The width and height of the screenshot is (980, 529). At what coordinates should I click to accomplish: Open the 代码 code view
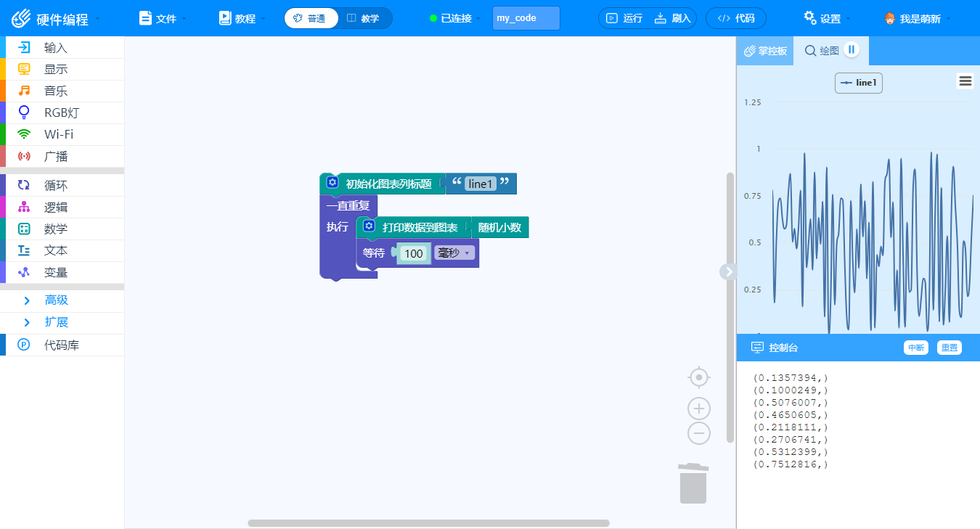coord(735,18)
